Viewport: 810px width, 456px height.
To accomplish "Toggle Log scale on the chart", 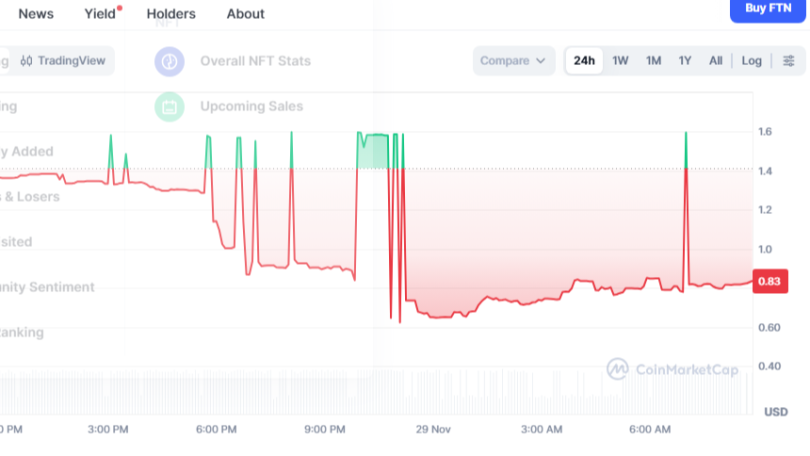I will point(752,61).
